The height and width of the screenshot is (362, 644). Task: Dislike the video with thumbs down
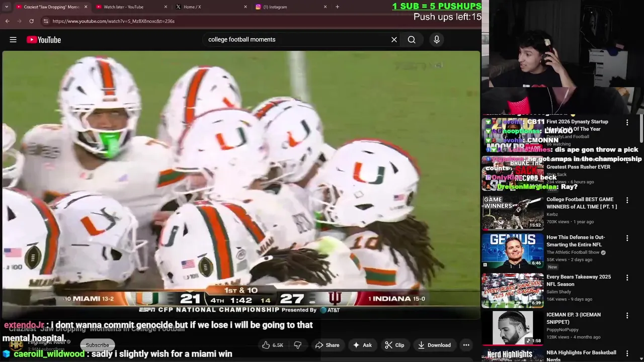pyautogui.click(x=297, y=345)
